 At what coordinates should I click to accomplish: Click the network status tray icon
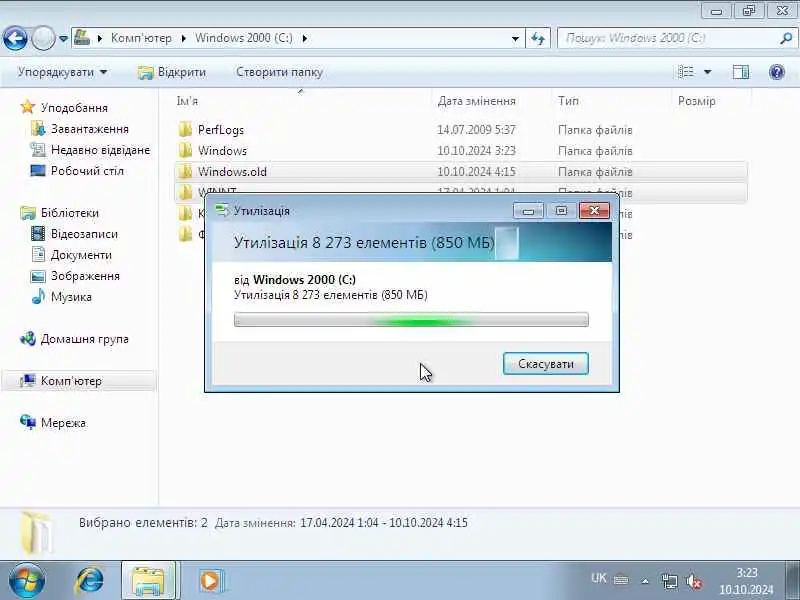coord(669,581)
